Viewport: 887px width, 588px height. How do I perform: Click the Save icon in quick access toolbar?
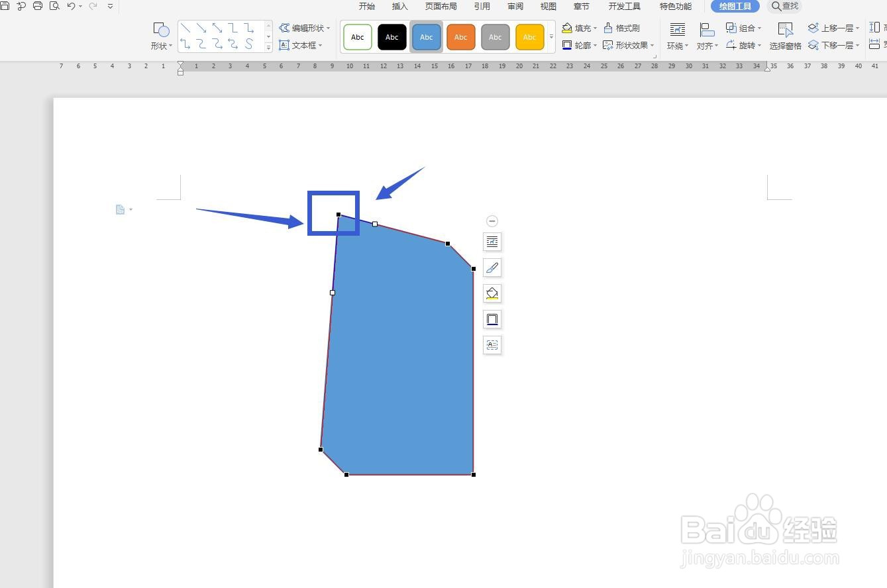tap(5, 6)
